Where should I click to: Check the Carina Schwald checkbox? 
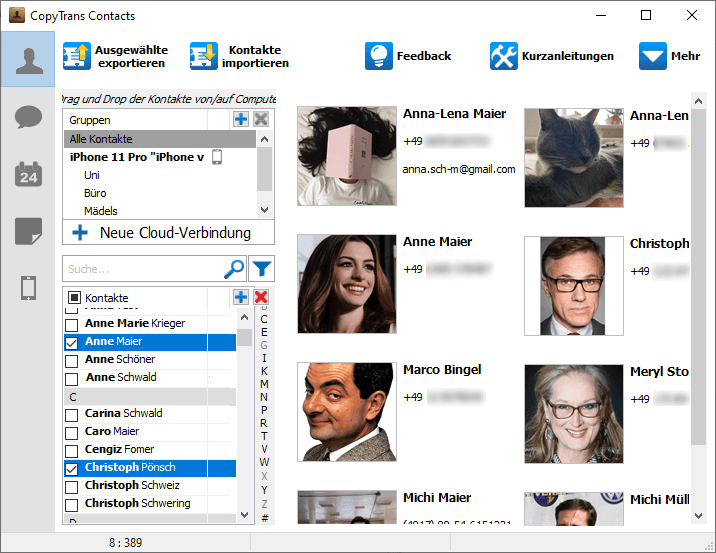(71, 415)
